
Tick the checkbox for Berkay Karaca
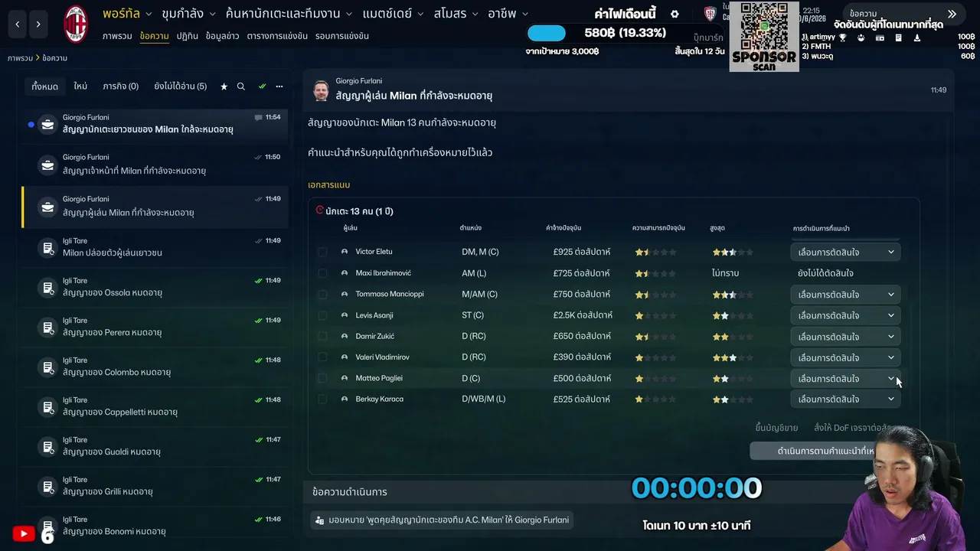pyautogui.click(x=322, y=399)
